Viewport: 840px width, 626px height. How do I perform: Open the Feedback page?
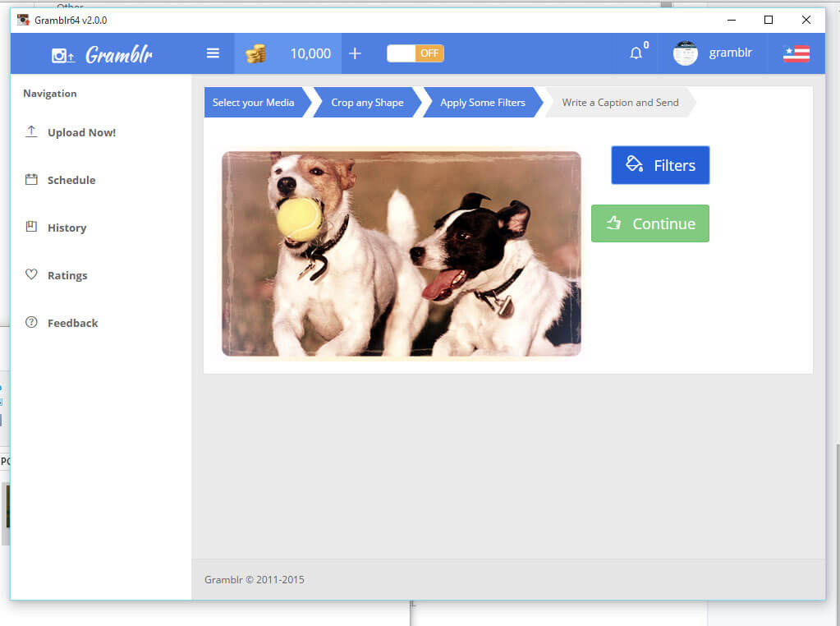(x=72, y=323)
